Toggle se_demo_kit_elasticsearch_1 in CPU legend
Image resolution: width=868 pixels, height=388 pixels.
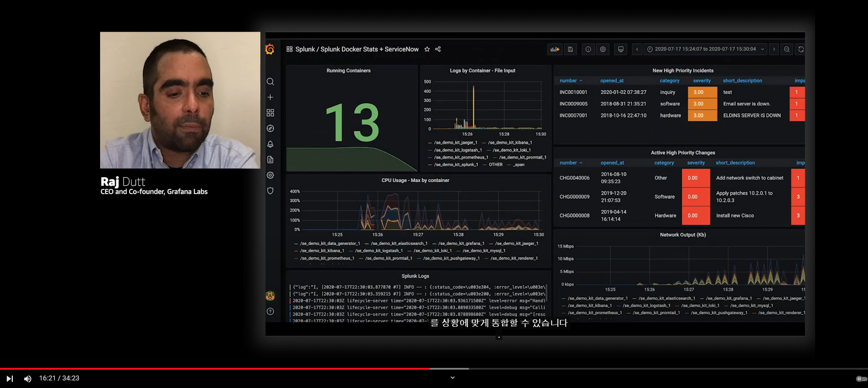(x=399, y=243)
